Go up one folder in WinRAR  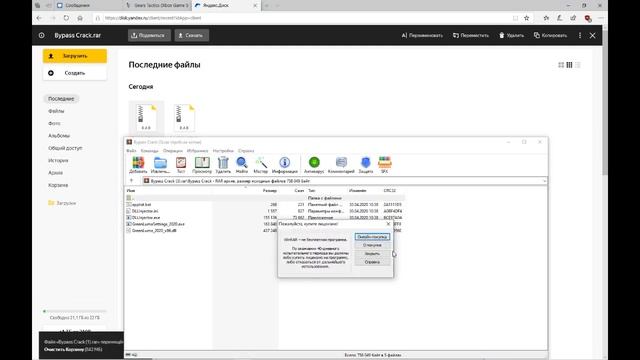[131, 180]
